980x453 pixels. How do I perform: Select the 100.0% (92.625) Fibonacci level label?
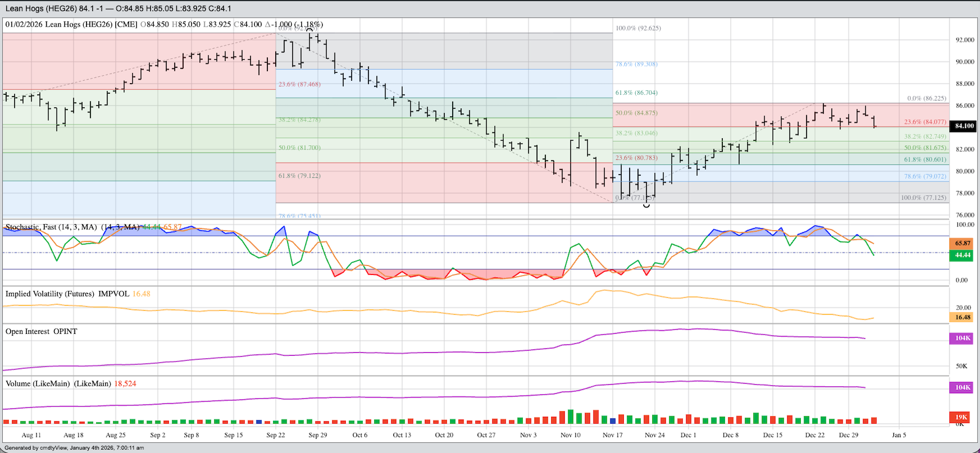638,28
